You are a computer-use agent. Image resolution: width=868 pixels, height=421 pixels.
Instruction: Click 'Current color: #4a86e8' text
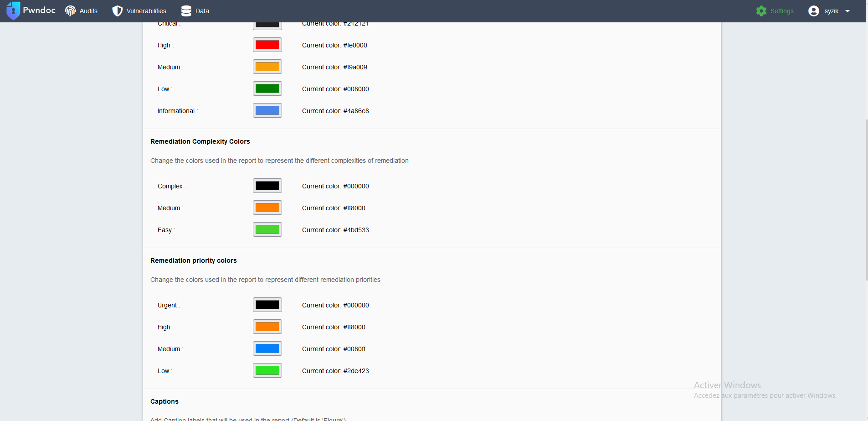[x=335, y=111]
